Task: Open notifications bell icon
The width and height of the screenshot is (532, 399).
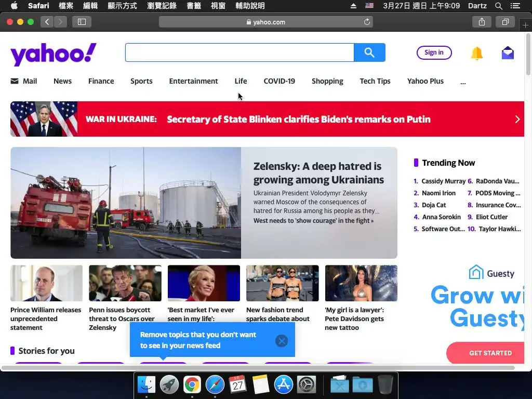Action: point(476,54)
